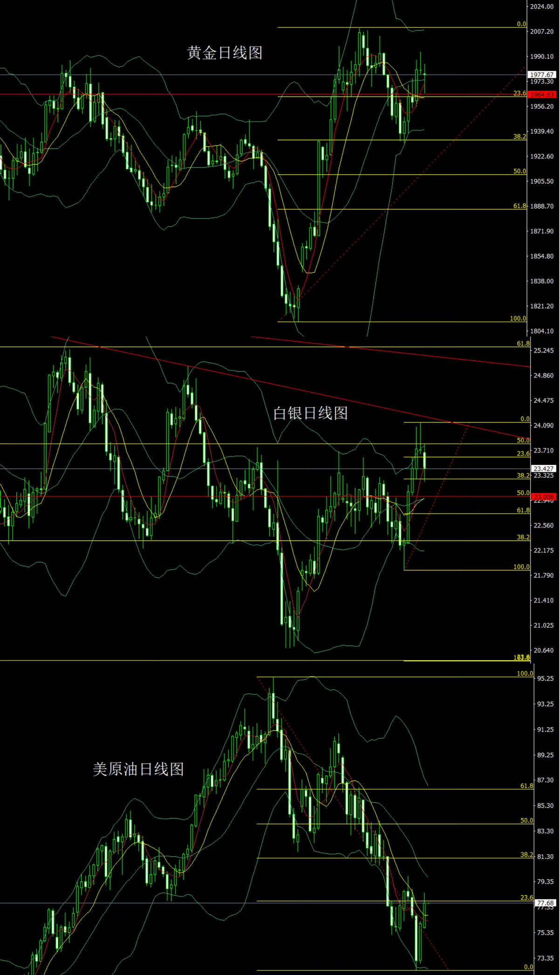
Task: Click the 美原油日线图 chart title
Action: [138, 769]
